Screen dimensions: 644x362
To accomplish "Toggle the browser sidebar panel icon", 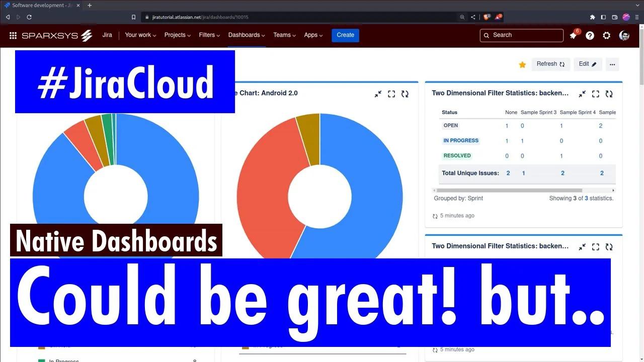I will [x=604, y=17].
